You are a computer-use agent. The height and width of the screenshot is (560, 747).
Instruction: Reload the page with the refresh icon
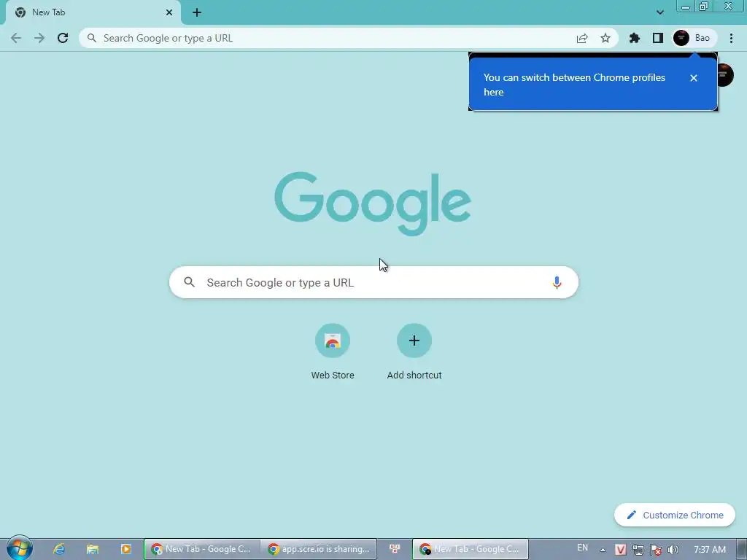coord(63,38)
